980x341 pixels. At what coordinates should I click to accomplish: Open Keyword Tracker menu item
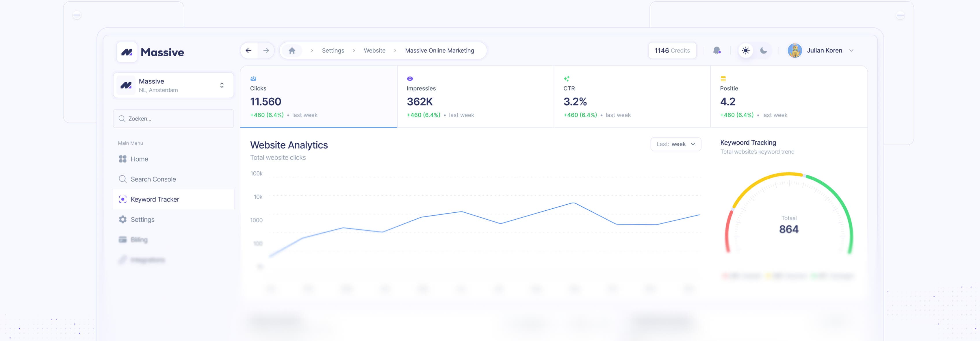click(173, 199)
